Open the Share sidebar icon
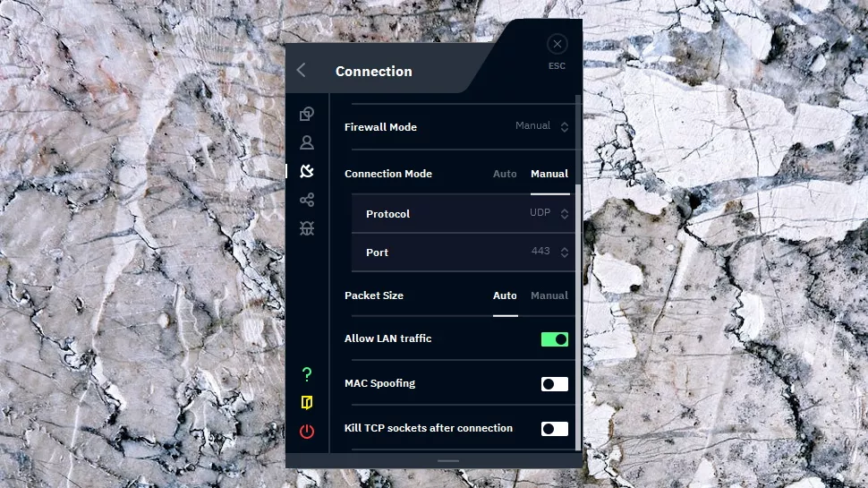This screenshot has height=488, width=868. click(307, 200)
